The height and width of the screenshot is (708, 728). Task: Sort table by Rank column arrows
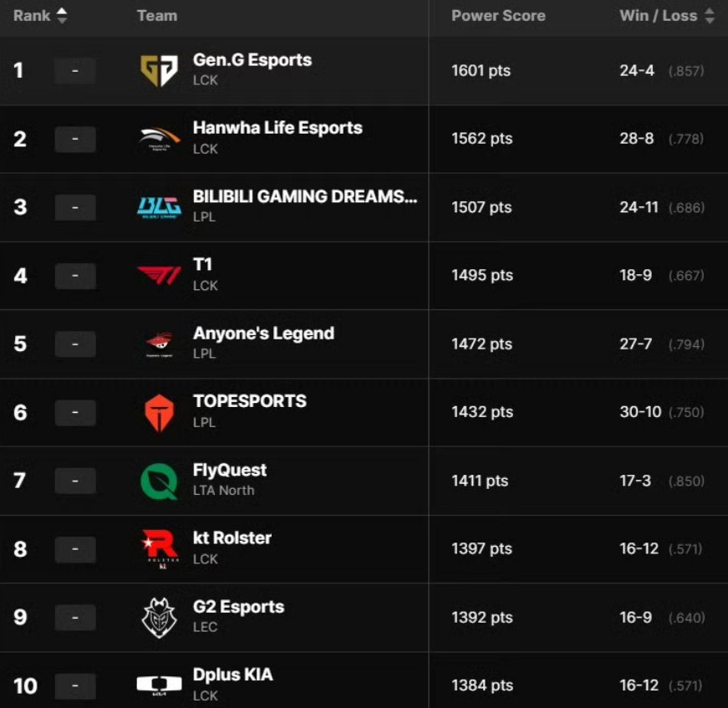click(x=62, y=16)
